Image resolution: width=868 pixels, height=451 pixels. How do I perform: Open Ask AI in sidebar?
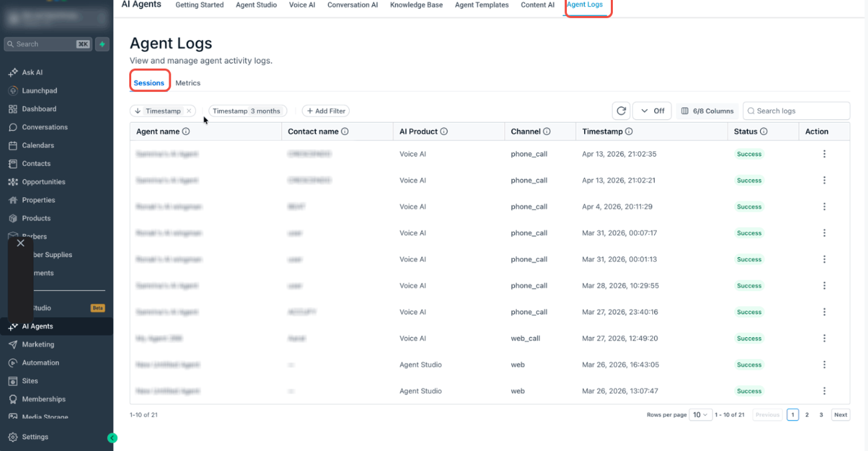click(x=32, y=72)
